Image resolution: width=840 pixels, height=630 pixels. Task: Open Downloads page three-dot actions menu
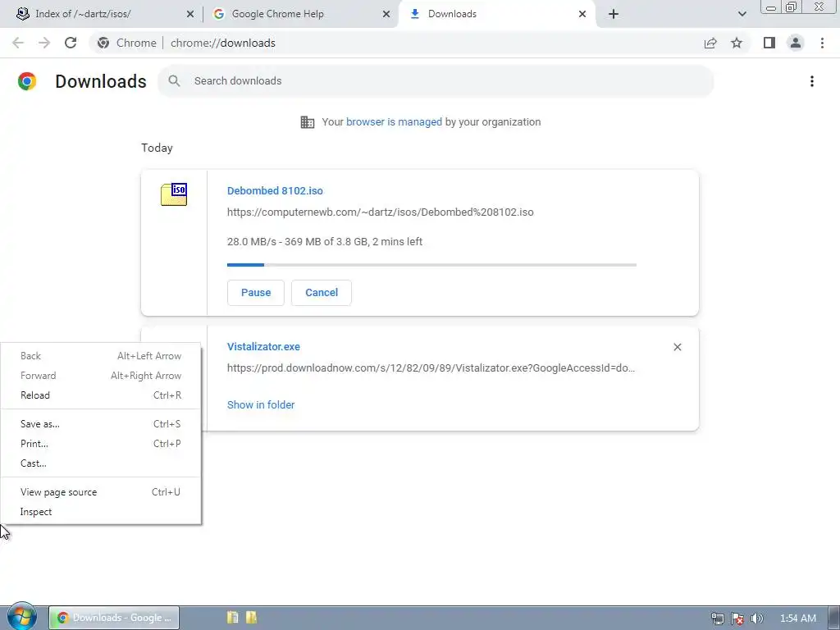point(812,81)
